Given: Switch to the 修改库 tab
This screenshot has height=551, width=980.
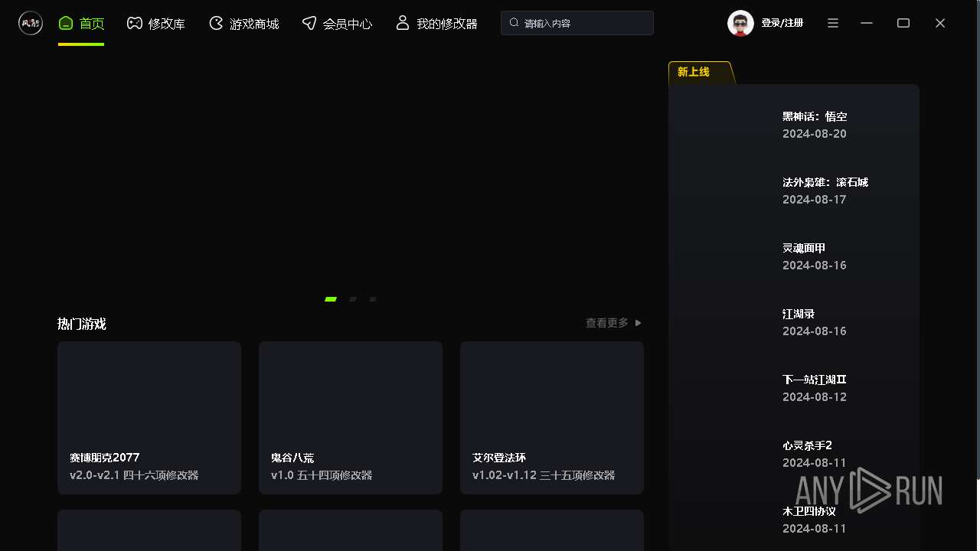Looking at the screenshot, I should [156, 24].
